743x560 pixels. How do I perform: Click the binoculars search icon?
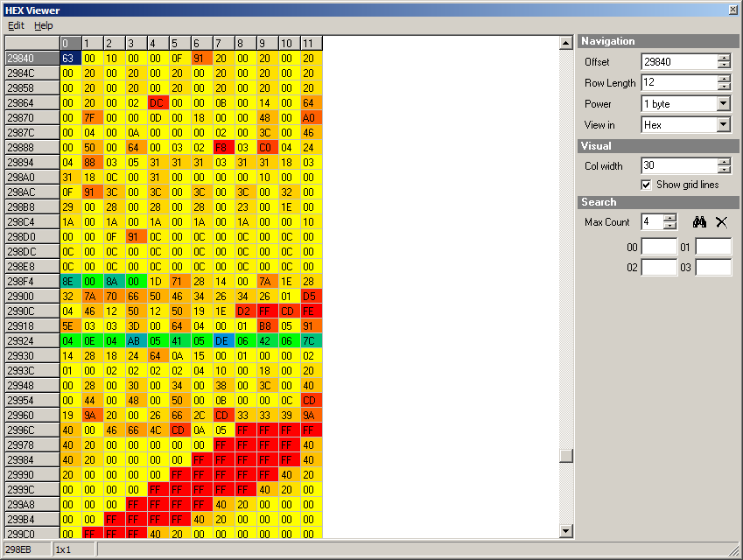click(699, 222)
